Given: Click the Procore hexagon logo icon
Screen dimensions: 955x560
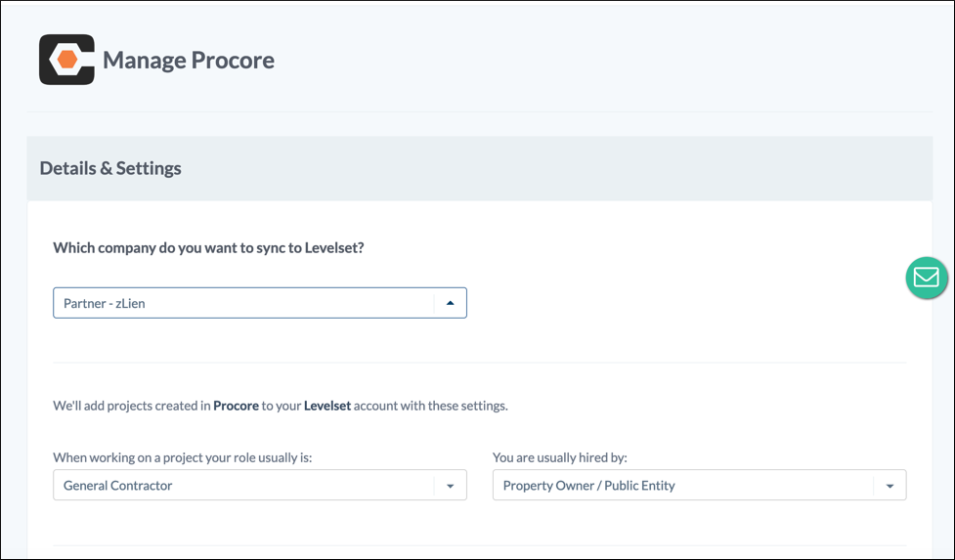Looking at the screenshot, I should (x=67, y=60).
